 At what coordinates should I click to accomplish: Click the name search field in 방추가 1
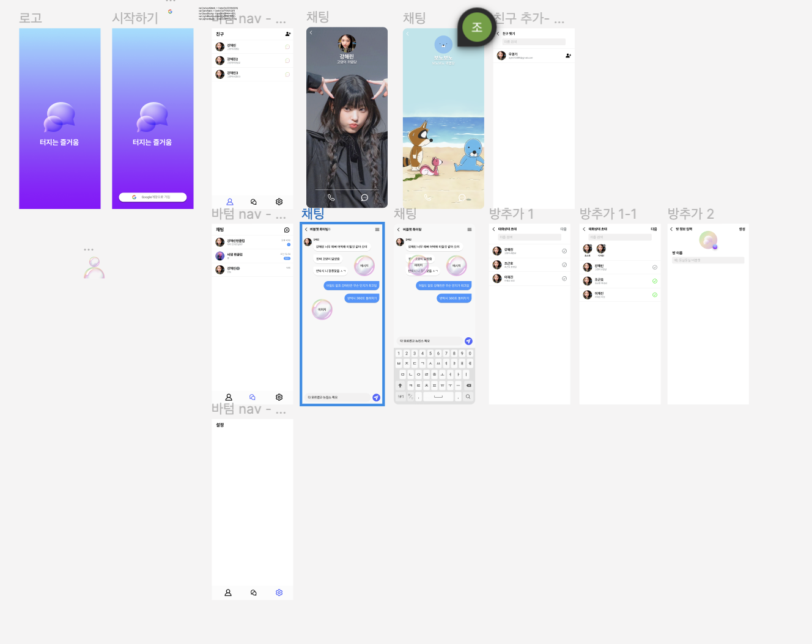pyautogui.click(x=530, y=237)
